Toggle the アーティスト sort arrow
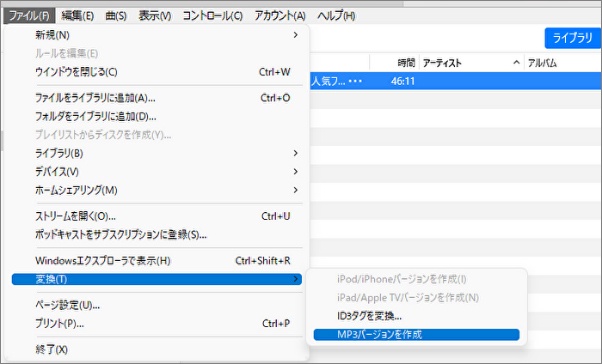This screenshot has width=602, height=364. pos(516,63)
